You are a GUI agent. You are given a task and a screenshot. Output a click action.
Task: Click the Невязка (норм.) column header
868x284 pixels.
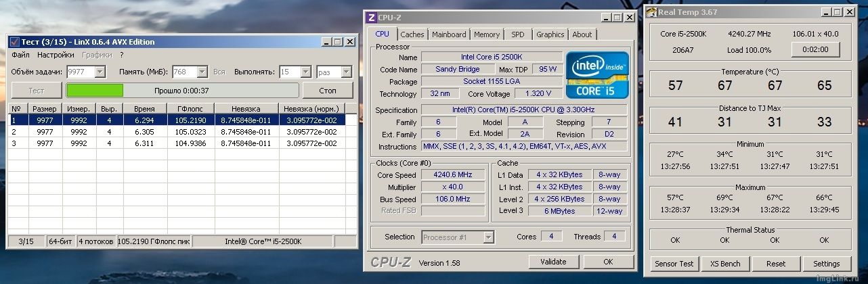(x=311, y=109)
